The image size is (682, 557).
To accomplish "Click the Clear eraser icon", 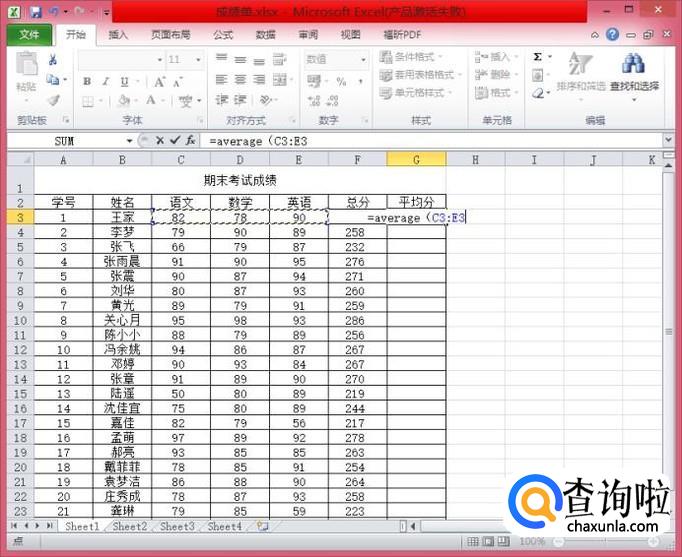I will coord(538,93).
